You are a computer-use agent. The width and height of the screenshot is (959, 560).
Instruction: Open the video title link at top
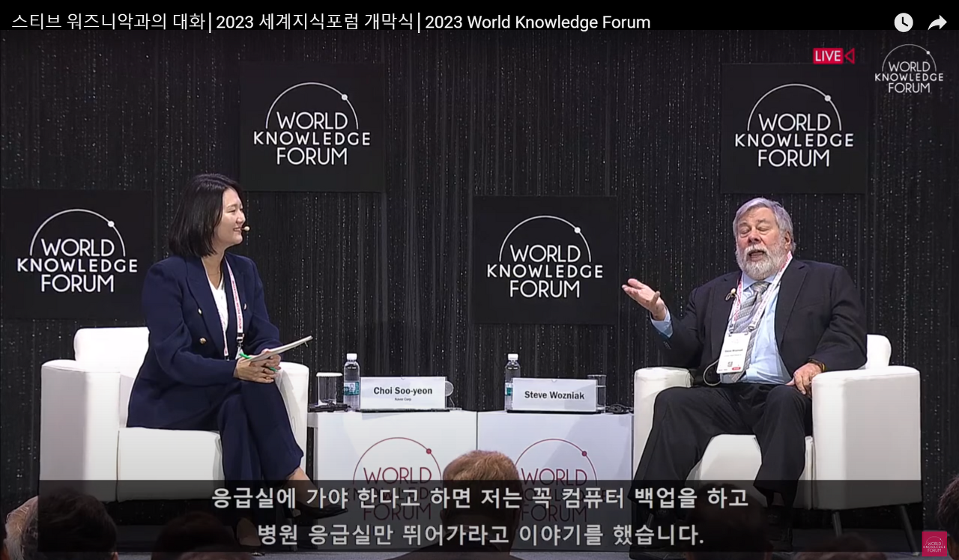(331, 22)
